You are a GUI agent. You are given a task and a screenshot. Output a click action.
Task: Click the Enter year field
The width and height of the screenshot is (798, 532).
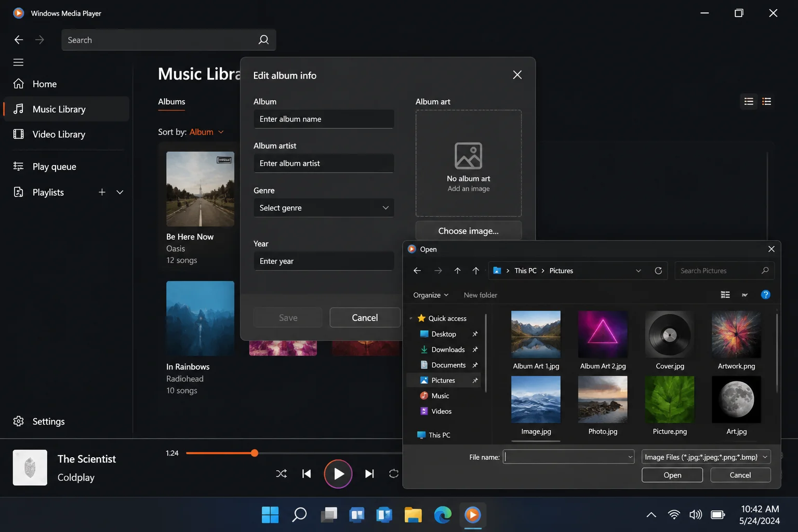tap(324, 261)
